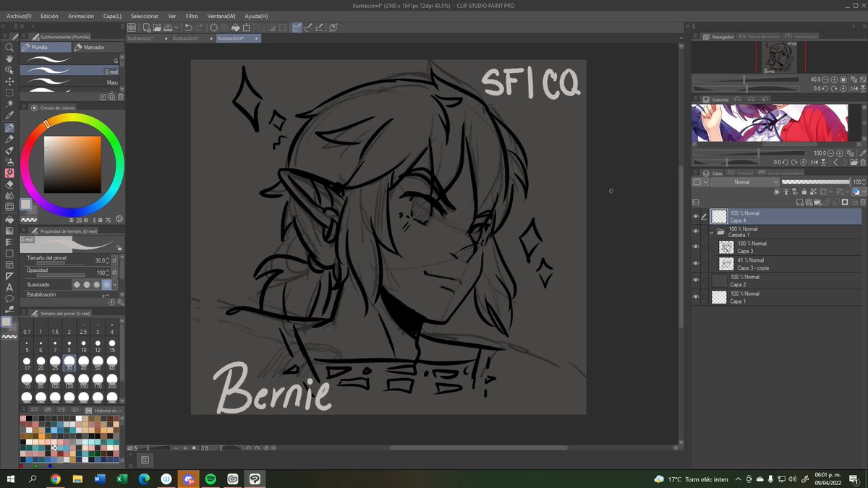Hide the Capa 3 - copia layer
This screenshot has height=488, width=868.
click(696, 263)
